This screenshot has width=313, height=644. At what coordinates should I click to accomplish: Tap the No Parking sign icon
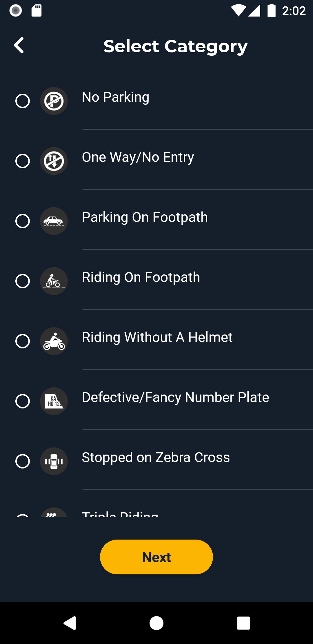54,101
